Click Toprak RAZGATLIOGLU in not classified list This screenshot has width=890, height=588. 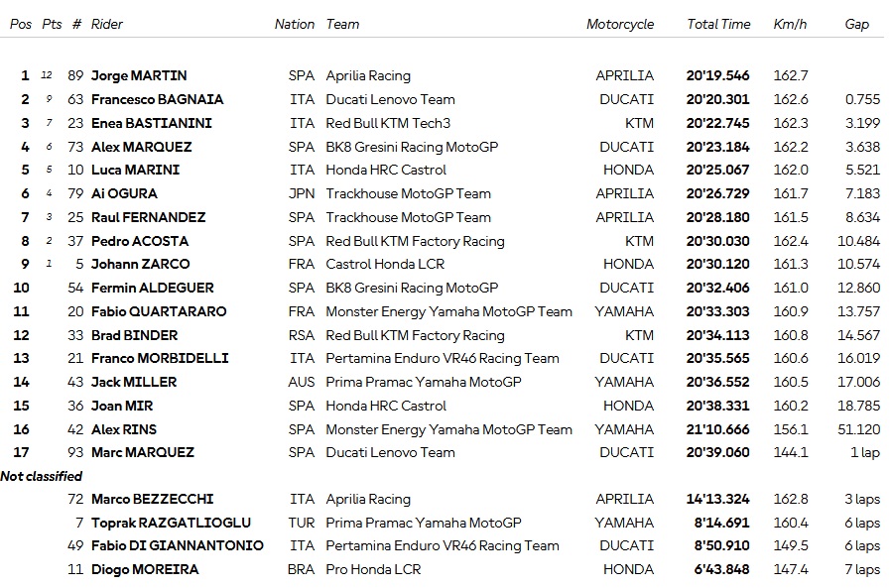click(x=171, y=523)
